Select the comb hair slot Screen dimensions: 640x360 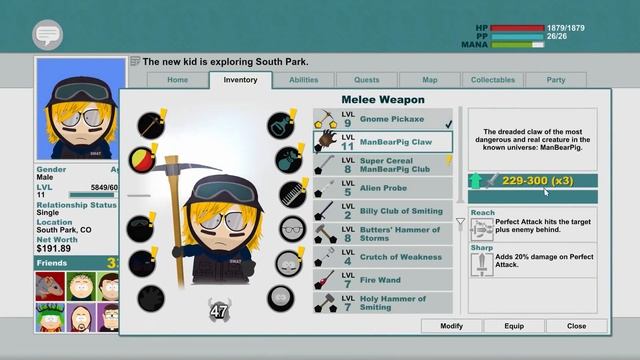tap(293, 195)
